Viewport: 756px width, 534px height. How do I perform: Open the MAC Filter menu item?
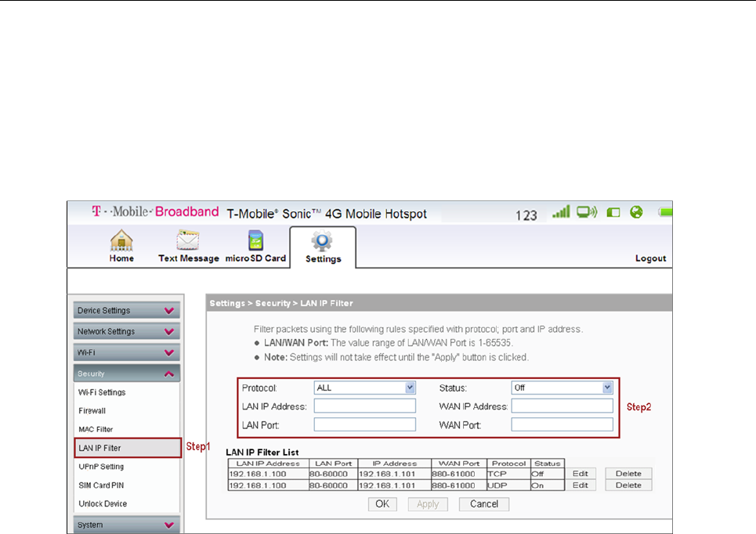click(96, 429)
